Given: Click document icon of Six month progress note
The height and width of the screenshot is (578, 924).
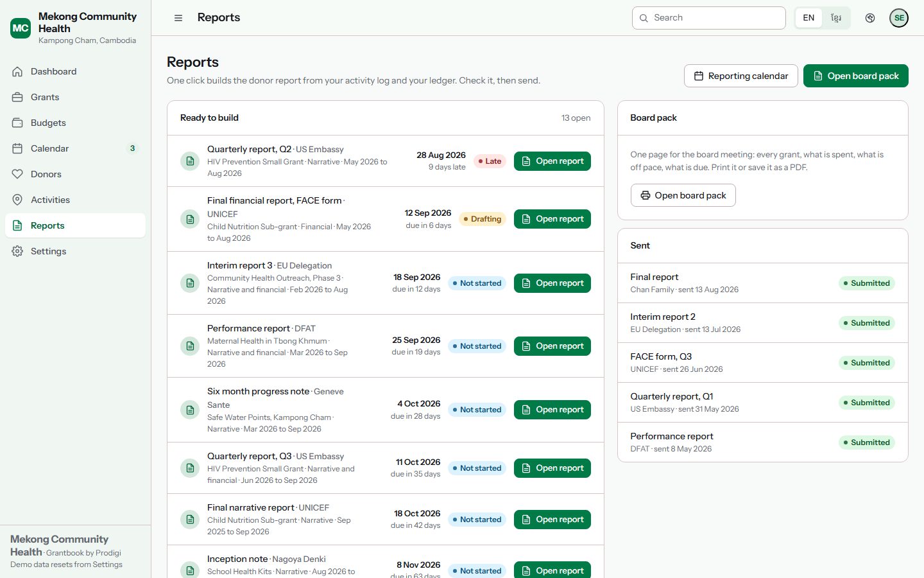Looking at the screenshot, I should coord(190,410).
